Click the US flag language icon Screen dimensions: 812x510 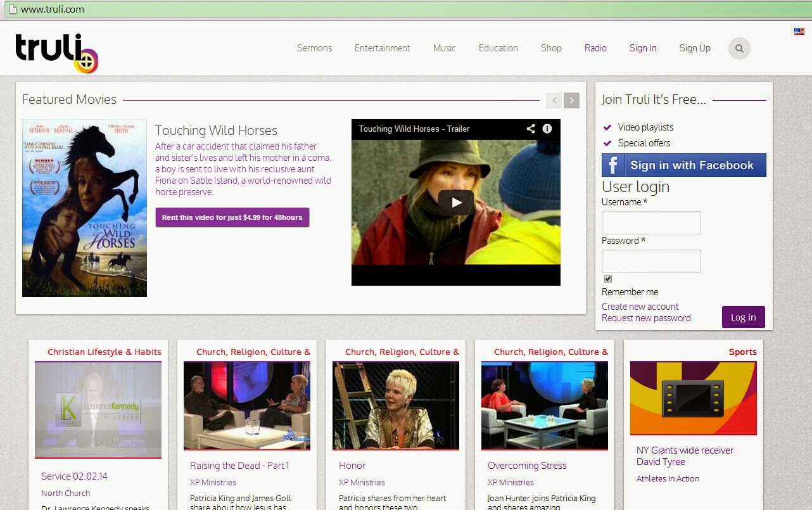point(799,31)
